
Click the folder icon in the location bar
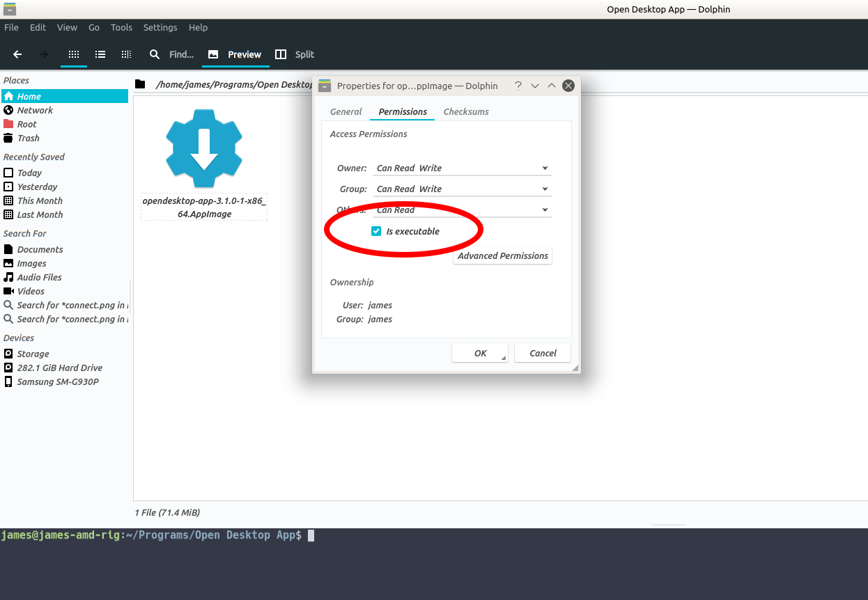pyautogui.click(x=140, y=84)
